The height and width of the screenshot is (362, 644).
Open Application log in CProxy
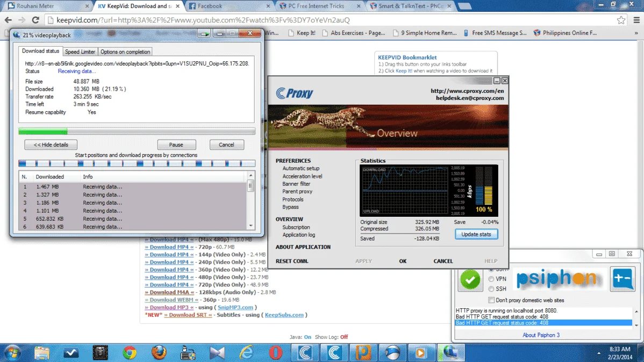tap(298, 235)
